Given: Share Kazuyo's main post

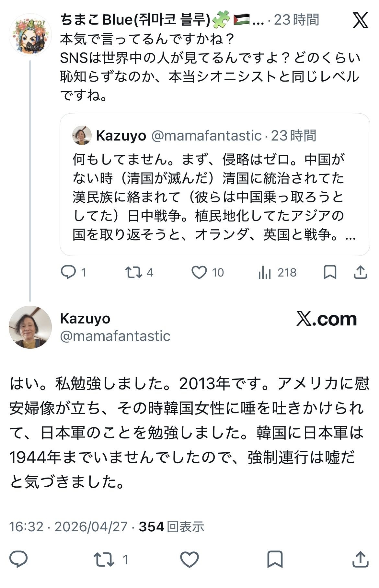Looking at the screenshot, I should pos(360,559).
